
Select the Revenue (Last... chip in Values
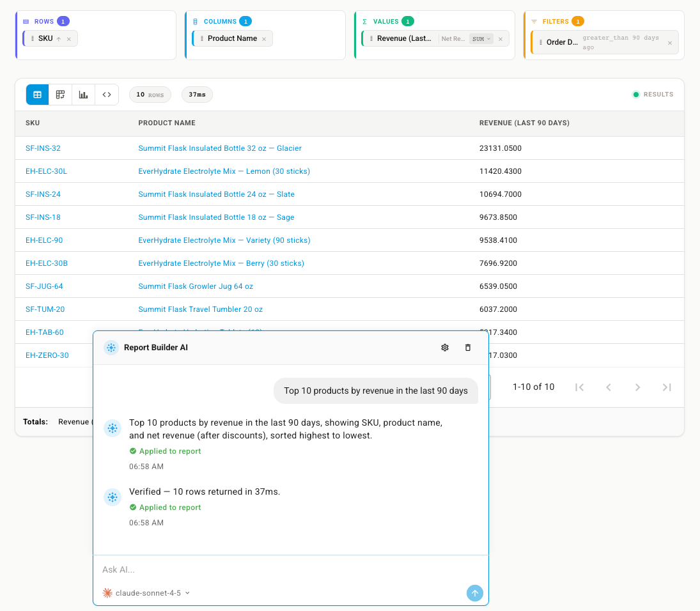[x=435, y=39]
